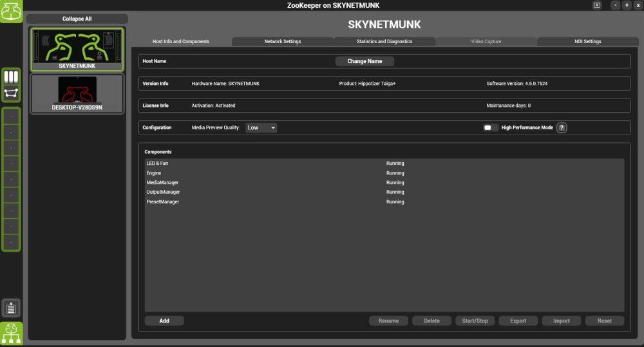Toggle High Performance Mode switch
Viewport: 644px width, 347px height.
[x=490, y=127]
